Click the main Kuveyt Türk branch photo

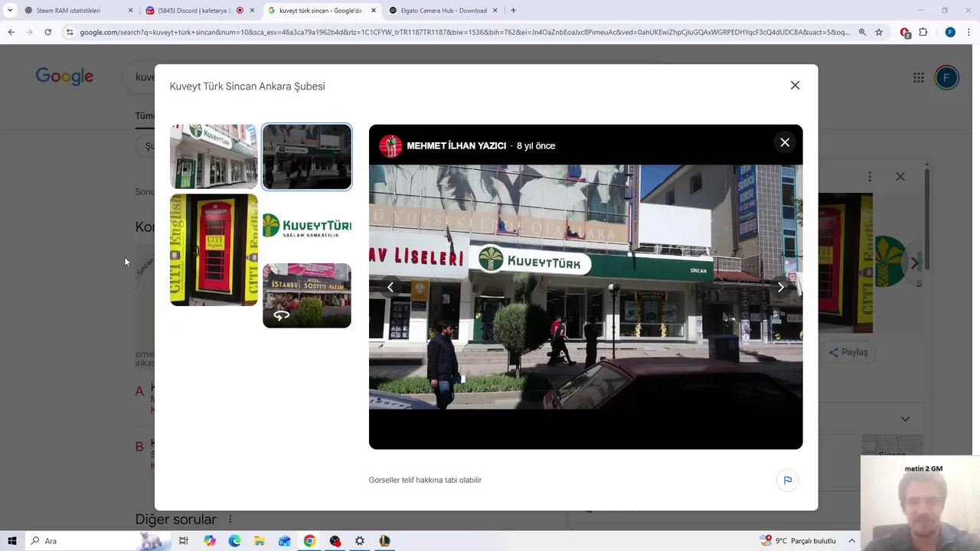[586, 287]
